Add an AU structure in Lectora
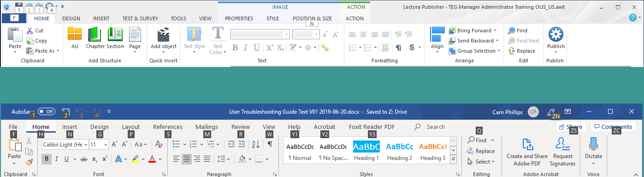 75,38
